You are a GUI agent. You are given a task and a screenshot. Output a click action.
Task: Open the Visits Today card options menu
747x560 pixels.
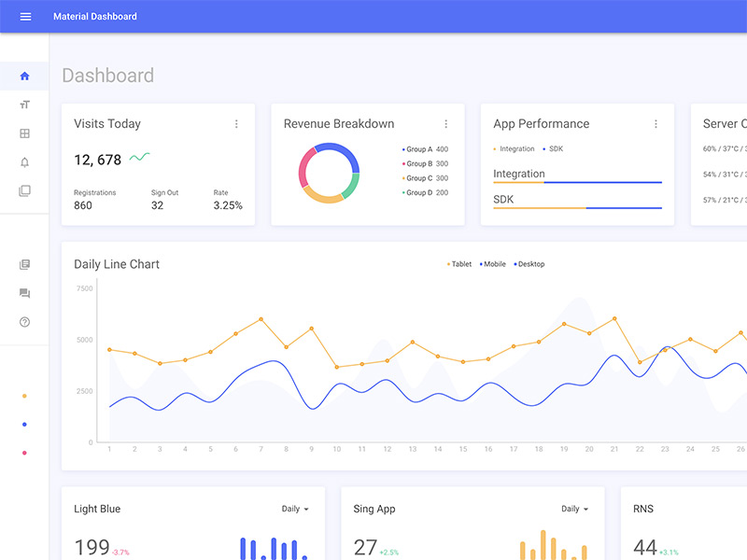(x=236, y=124)
